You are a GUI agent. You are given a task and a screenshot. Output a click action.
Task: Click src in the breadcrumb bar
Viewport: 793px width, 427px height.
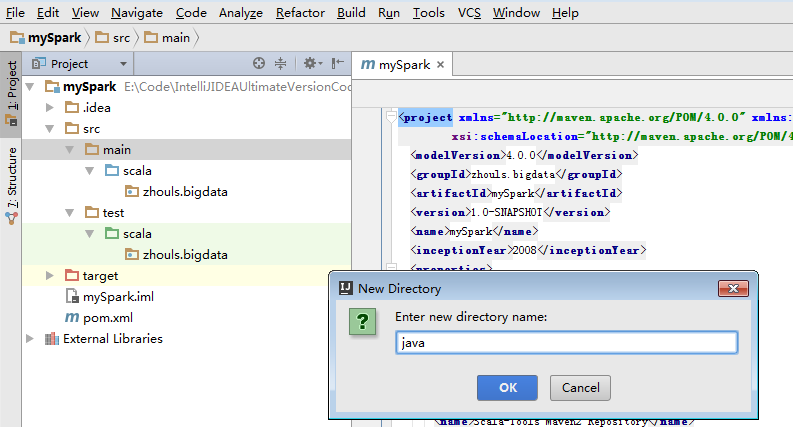pos(113,37)
